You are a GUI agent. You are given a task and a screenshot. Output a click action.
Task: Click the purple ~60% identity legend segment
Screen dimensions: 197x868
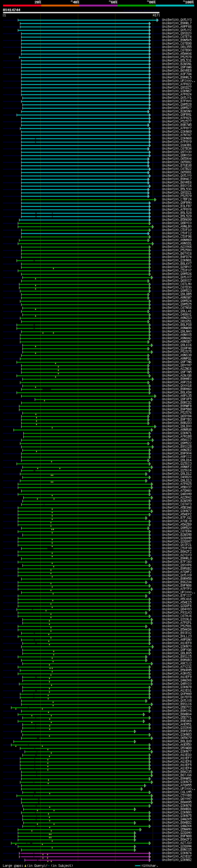coord(99,6)
